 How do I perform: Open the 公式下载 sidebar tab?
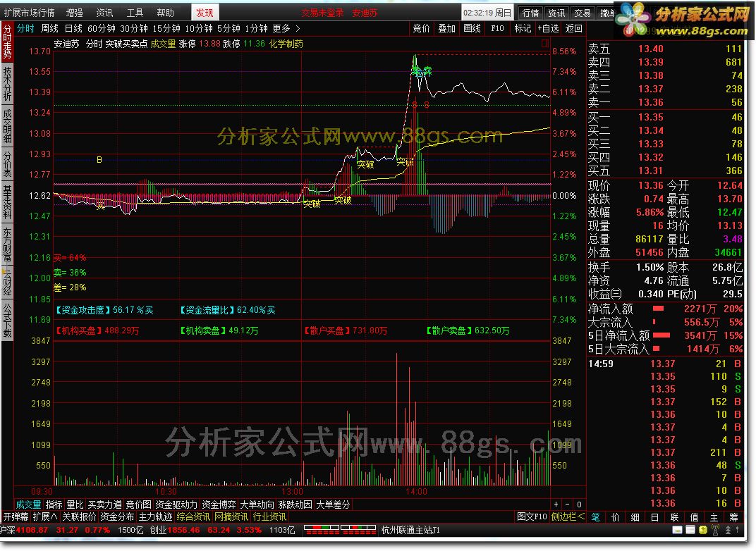coord(7,320)
